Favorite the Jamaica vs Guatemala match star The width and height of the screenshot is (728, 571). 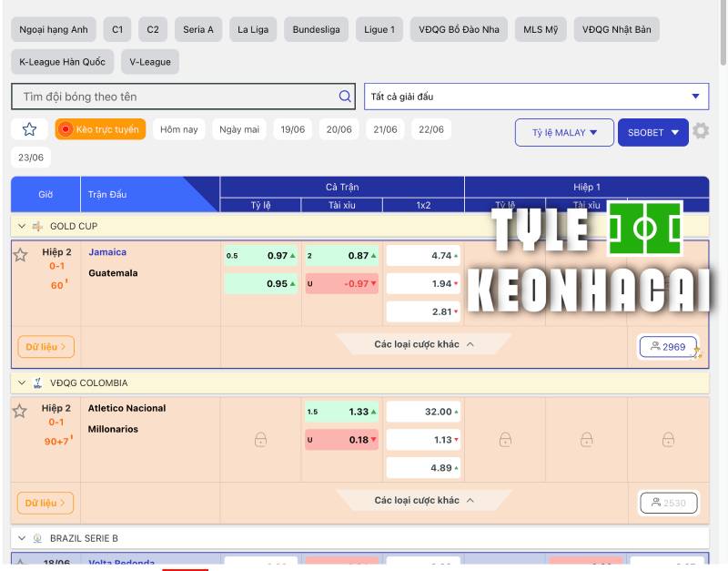pyautogui.click(x=19, y=255)
